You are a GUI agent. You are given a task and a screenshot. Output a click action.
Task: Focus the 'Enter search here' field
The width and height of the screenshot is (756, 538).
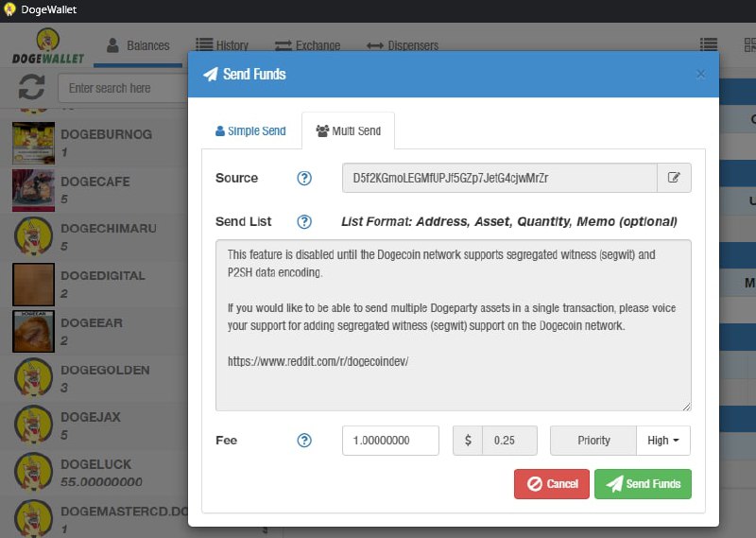[x=123, y=88]
